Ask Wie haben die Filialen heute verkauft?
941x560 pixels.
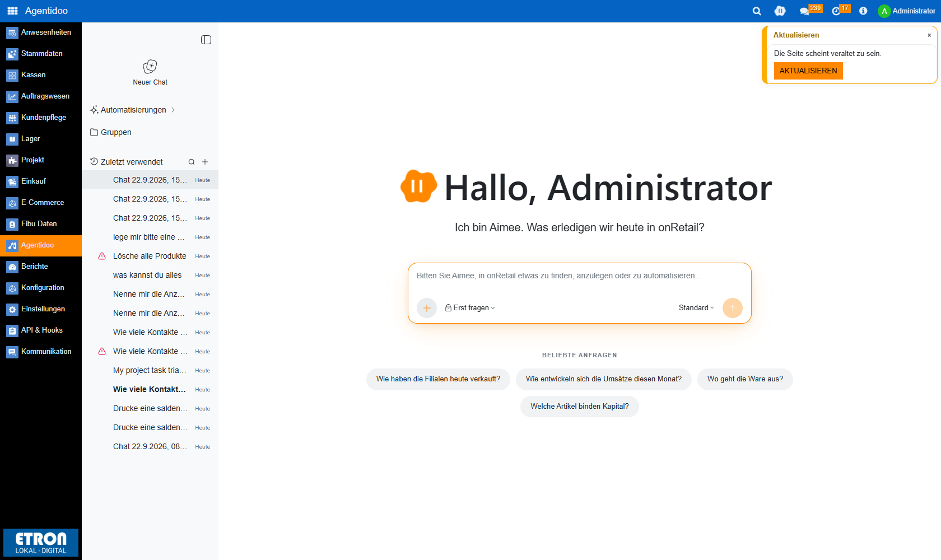click(x=438, y=379)
